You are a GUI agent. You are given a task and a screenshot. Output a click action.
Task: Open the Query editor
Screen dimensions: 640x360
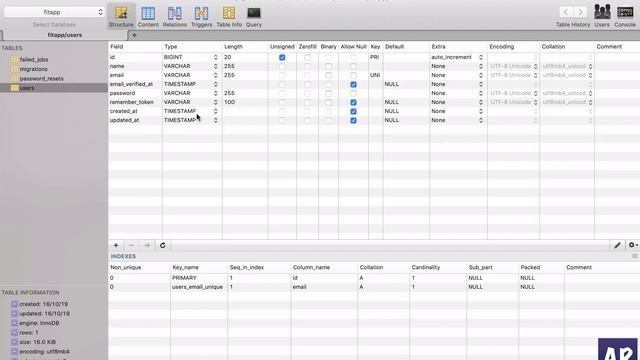pyautogui.click(x=253, y=17)
